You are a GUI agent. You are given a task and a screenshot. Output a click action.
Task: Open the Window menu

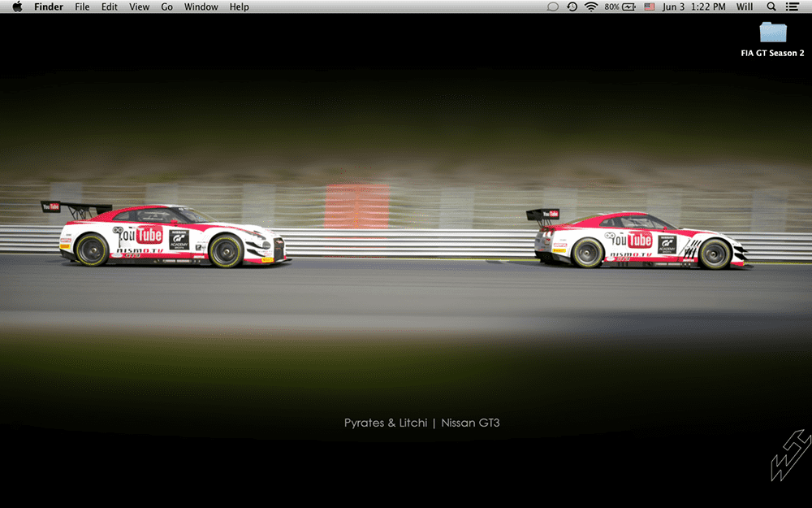pyautogui.click(x=201, y=7)
